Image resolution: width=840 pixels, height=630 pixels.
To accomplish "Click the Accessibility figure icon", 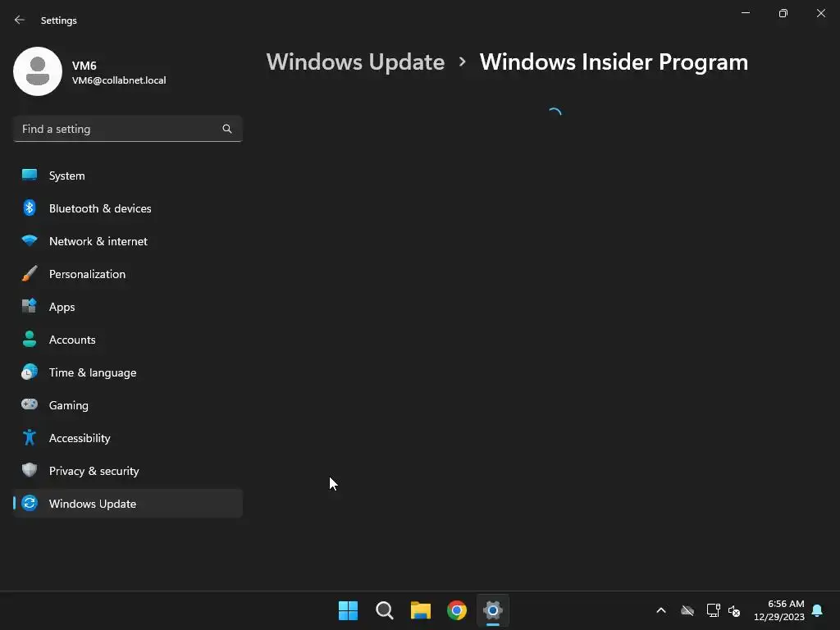I will tap(30, 438).
